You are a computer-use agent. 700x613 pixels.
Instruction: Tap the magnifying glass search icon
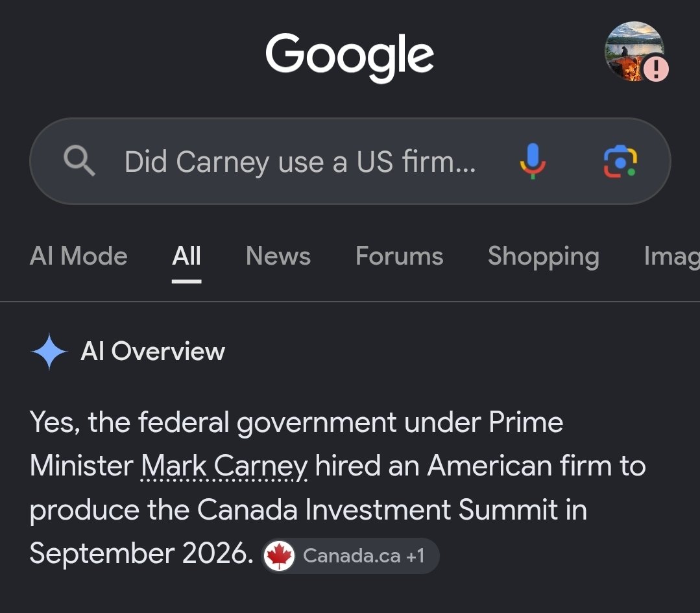coord(79,161)
